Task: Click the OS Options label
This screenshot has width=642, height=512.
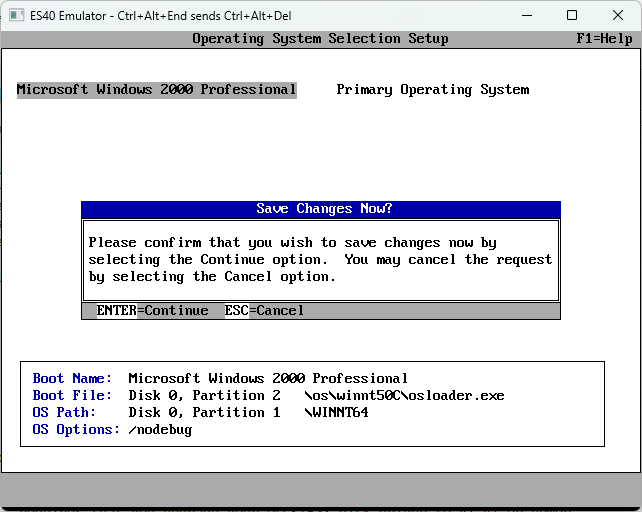Action: [x=76, y=429]
